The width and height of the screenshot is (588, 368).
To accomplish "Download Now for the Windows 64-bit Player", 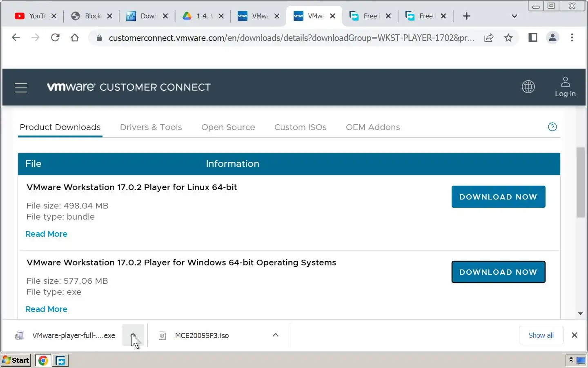I will [498, 272].
